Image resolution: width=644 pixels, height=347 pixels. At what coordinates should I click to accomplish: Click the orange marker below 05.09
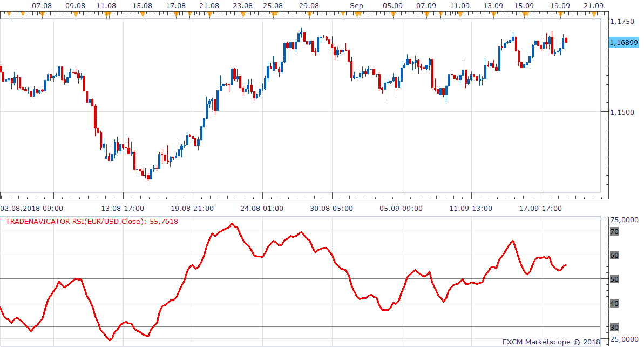point(394,15)
